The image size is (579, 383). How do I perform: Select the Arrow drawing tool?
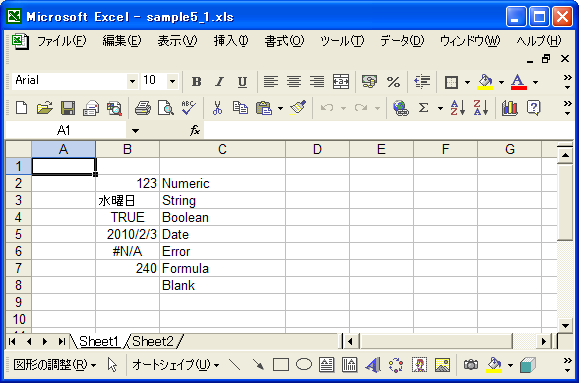[x=258, y=365]
